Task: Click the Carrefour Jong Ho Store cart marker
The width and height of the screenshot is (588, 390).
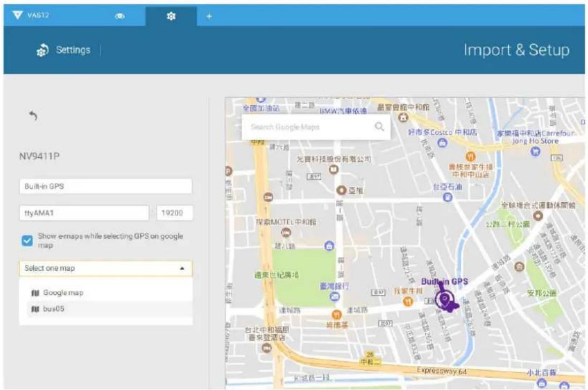Action: coord(535,151)
